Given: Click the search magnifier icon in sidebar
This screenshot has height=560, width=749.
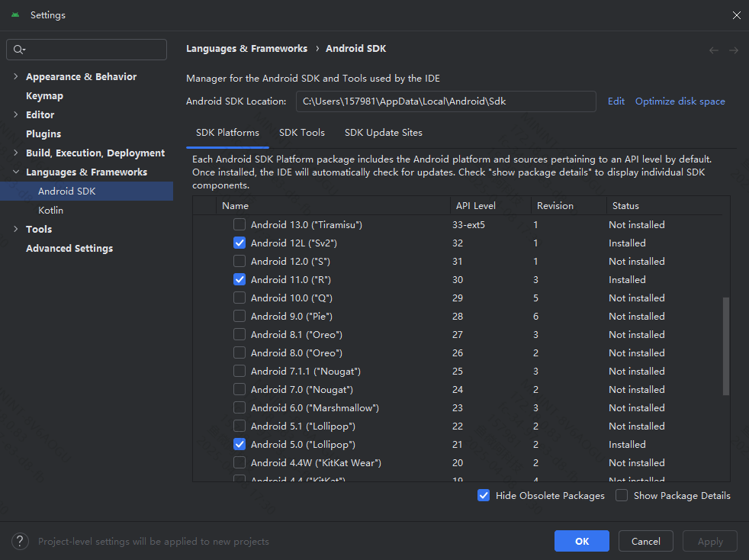Looking at the screenshot, I should click(x=18, y=50).
